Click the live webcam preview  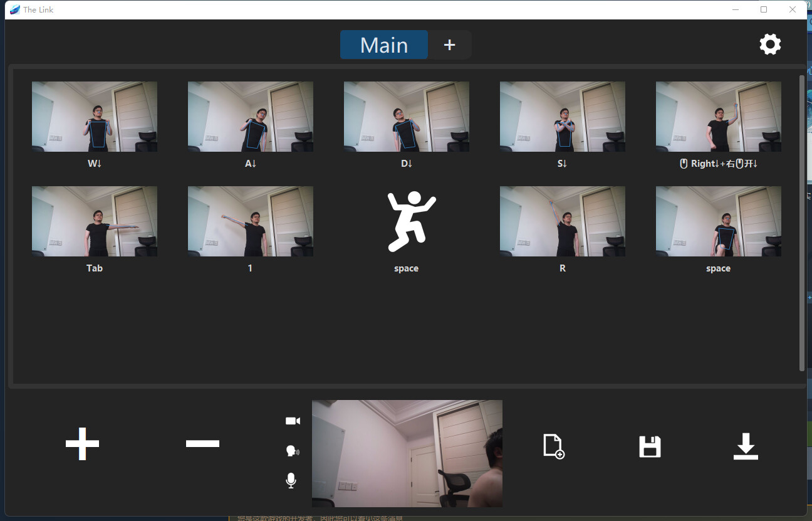click(x=406, y=453)
